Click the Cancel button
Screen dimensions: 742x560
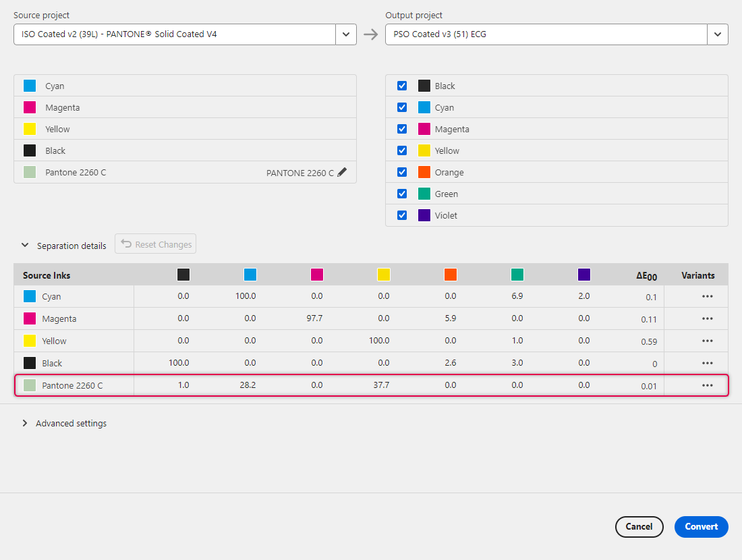coord(639,526)
